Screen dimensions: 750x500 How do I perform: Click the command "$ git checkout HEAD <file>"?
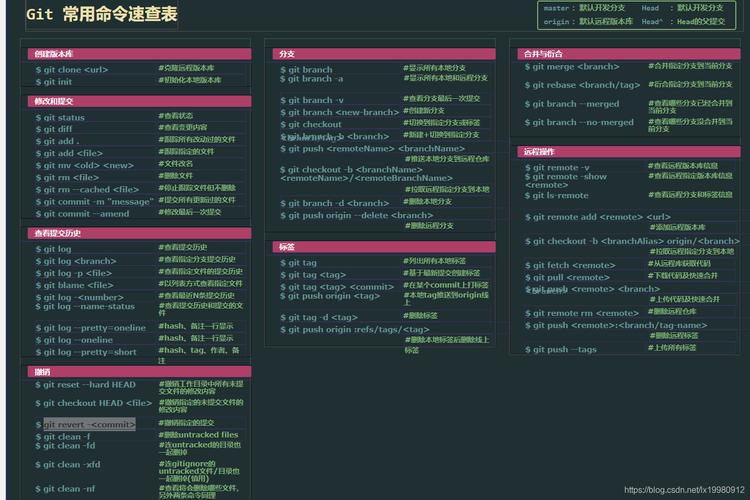tap(93, 403)
